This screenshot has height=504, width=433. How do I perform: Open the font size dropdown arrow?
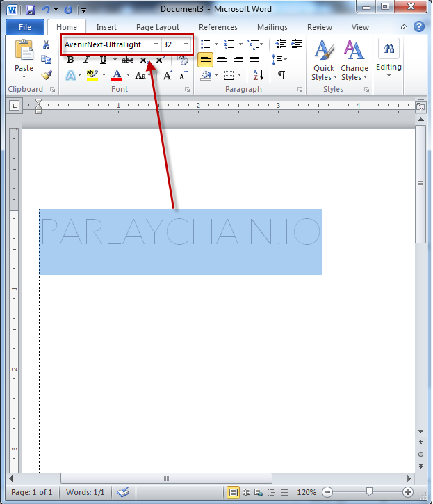[x=186, y=44]
